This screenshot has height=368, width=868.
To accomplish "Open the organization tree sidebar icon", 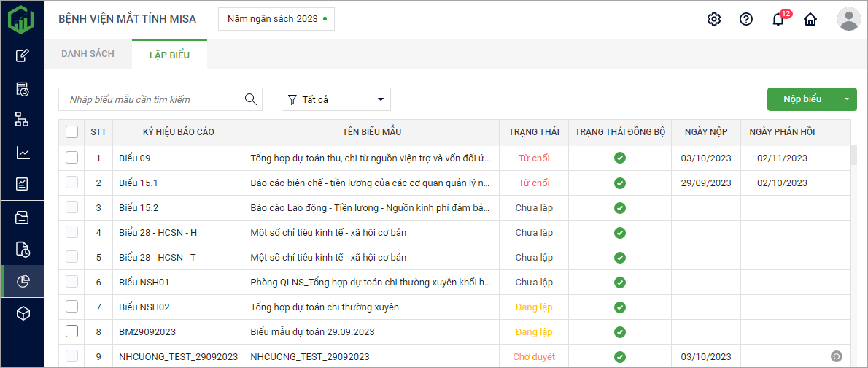I will tap(23, 120).
